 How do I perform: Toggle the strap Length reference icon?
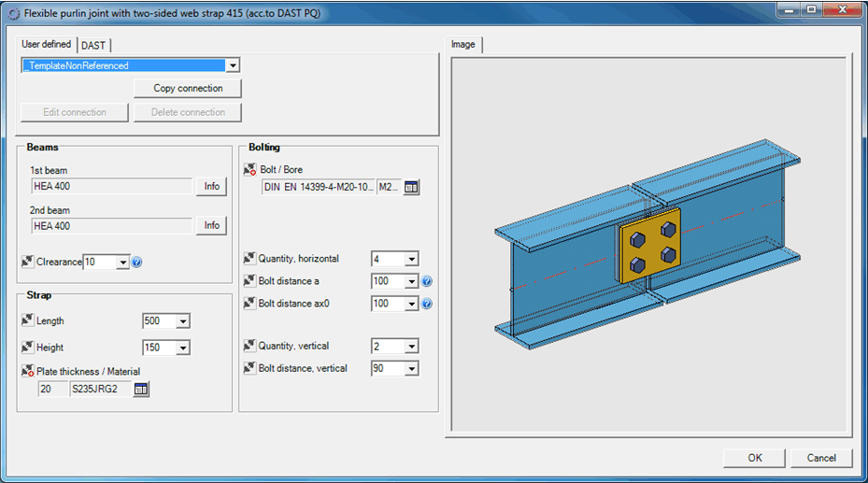[27, 320]
